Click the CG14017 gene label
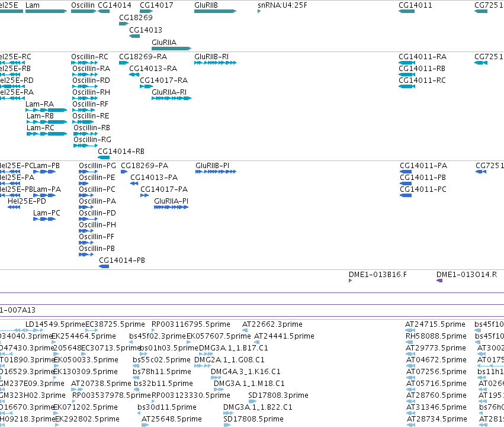Viewport: 504px width, 428px height. click(156, 5)
